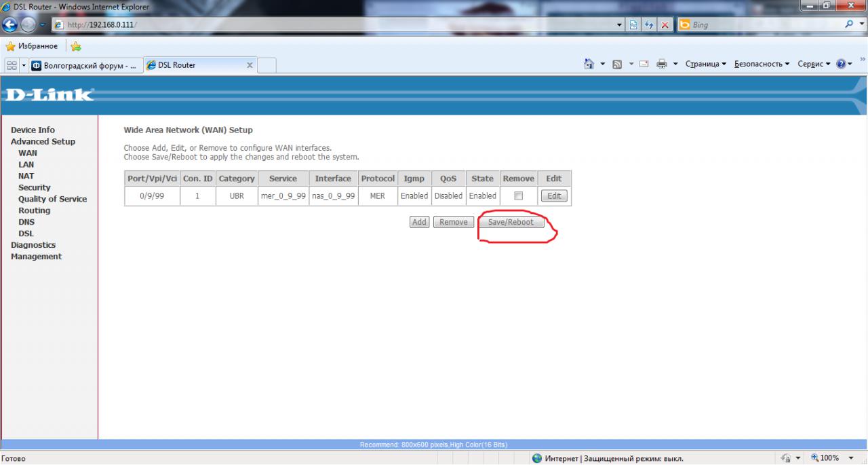Expand the command bar overflow chevron

pos(863,60)
